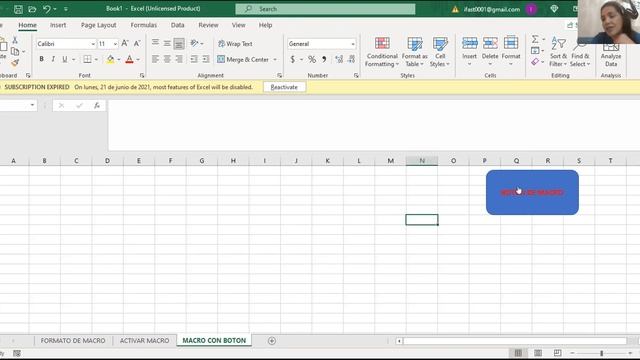Undo the last action

pos(47,9)
